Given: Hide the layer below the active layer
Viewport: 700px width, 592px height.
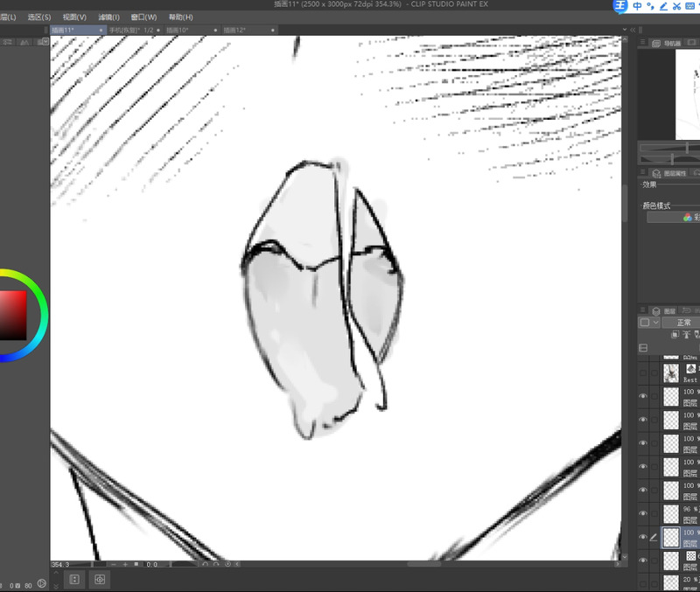Looking at the screenshot, I should (x=643, y=561).
